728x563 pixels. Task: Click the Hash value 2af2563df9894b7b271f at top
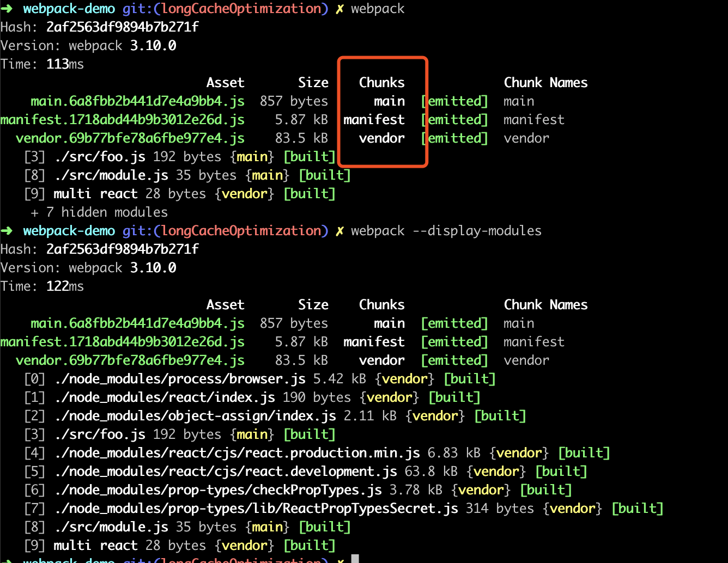[123, 27]
